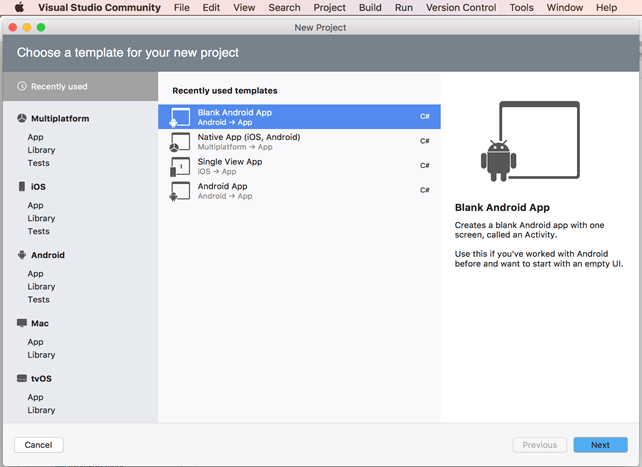Select the Recently used tab
Image resolution: width=642 pixels, height=467 pixels.
click(x=80, y=86)
